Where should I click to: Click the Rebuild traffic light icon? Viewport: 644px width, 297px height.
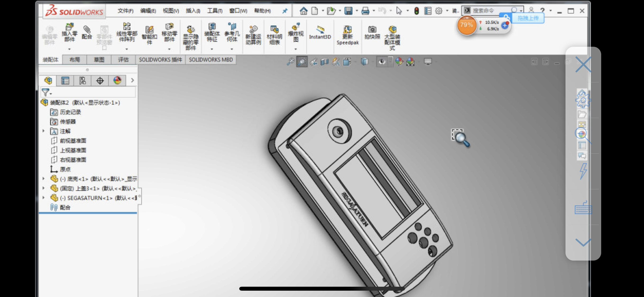point(416,11)
